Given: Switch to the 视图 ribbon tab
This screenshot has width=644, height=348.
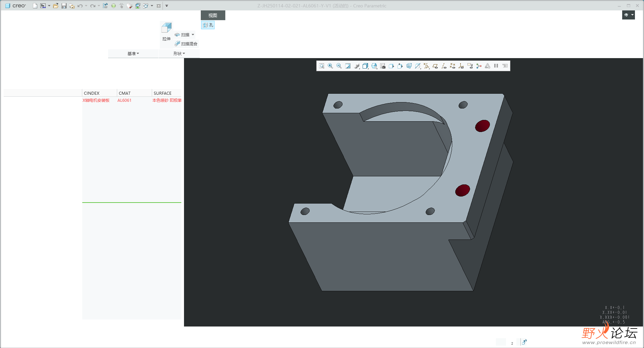Looking at the screenshot, I should (x=213, y=15).
